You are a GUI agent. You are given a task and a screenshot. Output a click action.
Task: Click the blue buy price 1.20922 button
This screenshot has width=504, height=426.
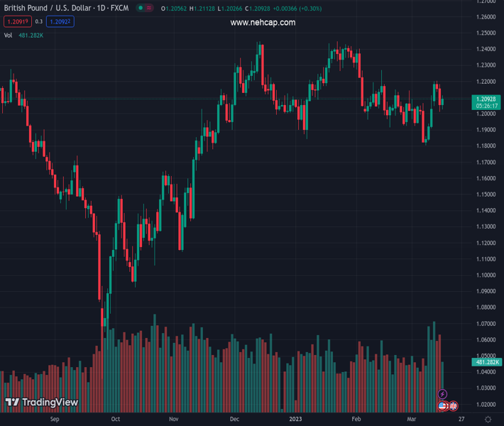click(x=60, y=22)
